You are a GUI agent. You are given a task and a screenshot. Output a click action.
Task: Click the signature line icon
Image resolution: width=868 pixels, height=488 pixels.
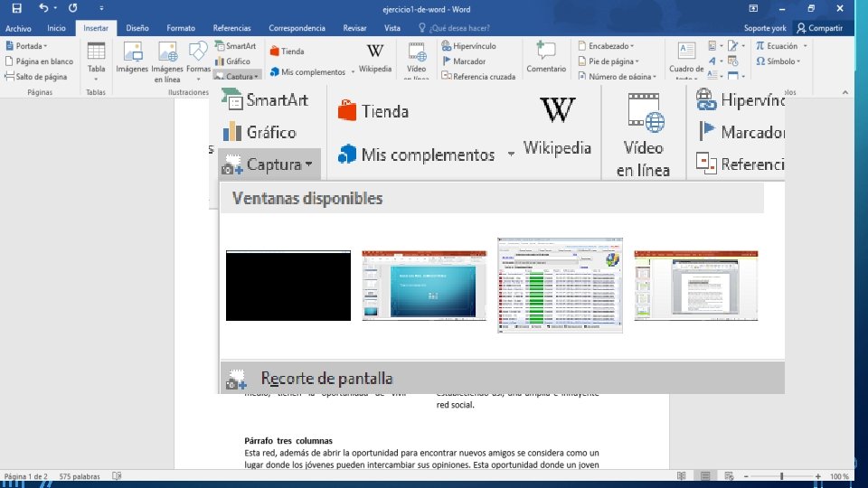[736, 46]
